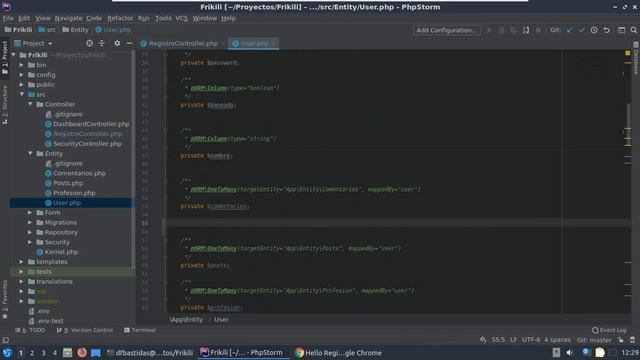Open the Favorites side tool window

coord(4,300)
